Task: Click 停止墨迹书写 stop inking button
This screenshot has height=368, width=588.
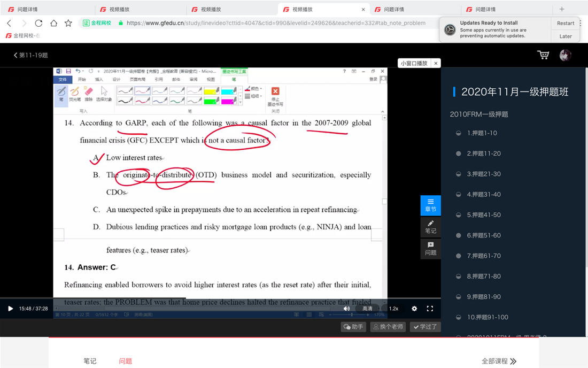Action: coord(275,96)
